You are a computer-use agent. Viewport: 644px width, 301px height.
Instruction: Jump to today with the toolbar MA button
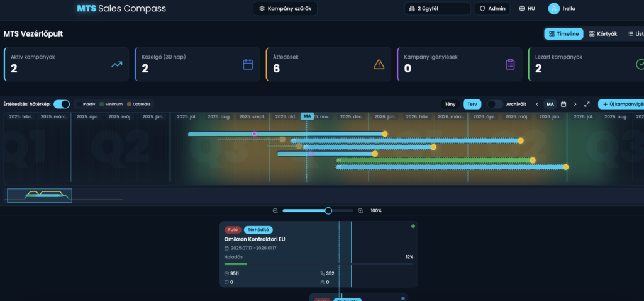coord(550,104)
